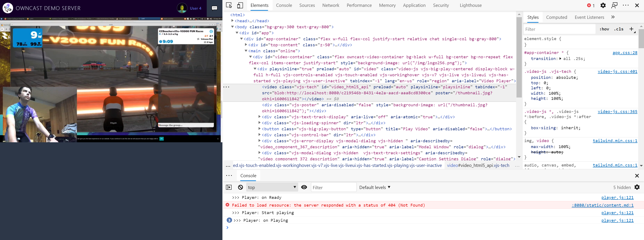This screenshot has width=644, height=240.
Task: Clear the console with the circle-slash icon
Action: [x=240, y=187]
